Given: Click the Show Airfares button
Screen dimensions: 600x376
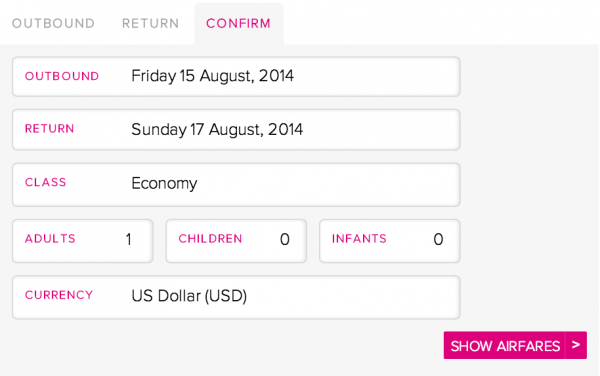Looking at the screenshot, I should pyautogui.click(x=515, y=345).
